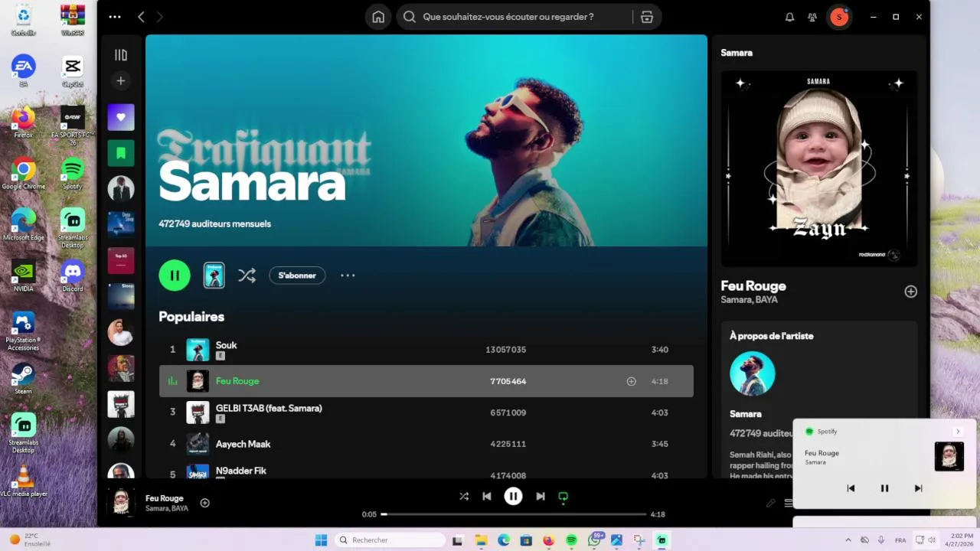Open the Zayn album artwork in panel
This screenshot has width=980, height=551.
pos(819,168)
